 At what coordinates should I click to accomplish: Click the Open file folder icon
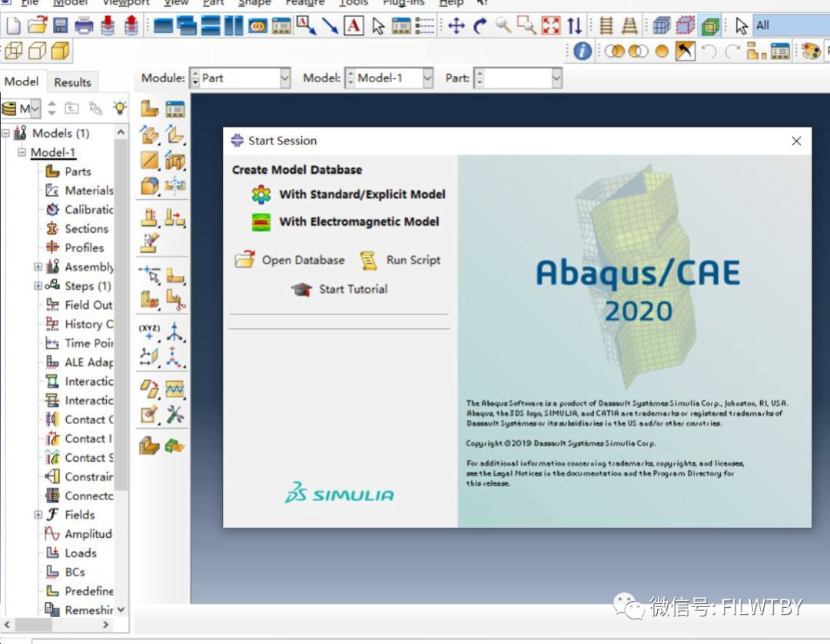pos(37,25)
